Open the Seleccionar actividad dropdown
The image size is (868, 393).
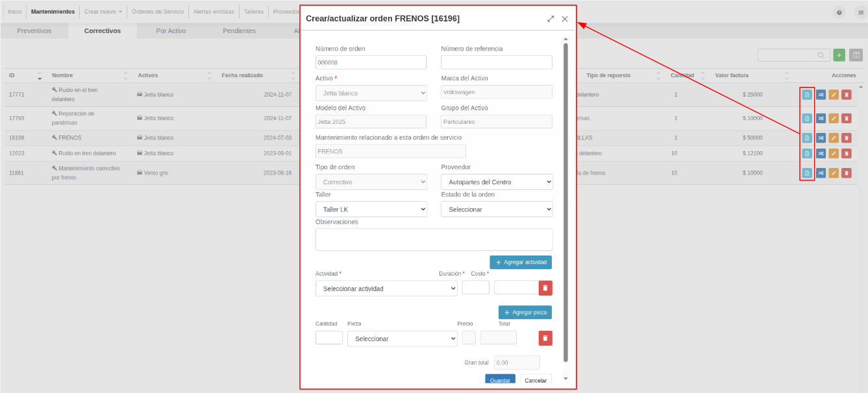point(386,289)
